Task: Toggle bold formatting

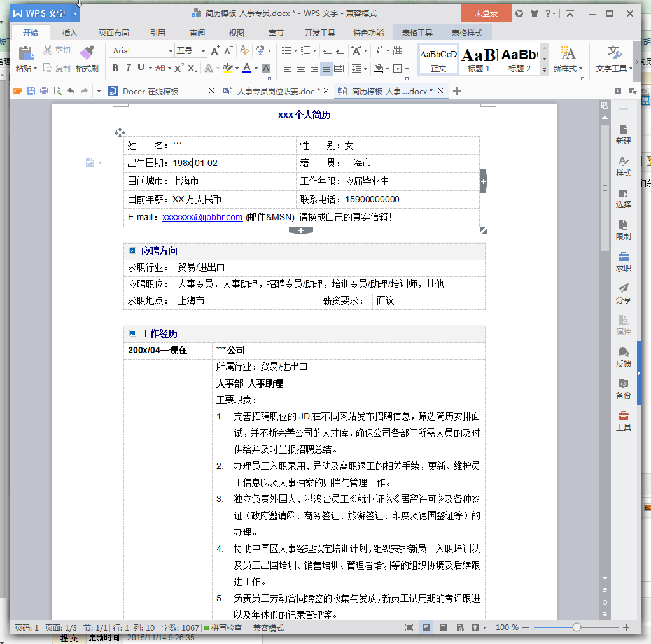Action: coord(115,68)
